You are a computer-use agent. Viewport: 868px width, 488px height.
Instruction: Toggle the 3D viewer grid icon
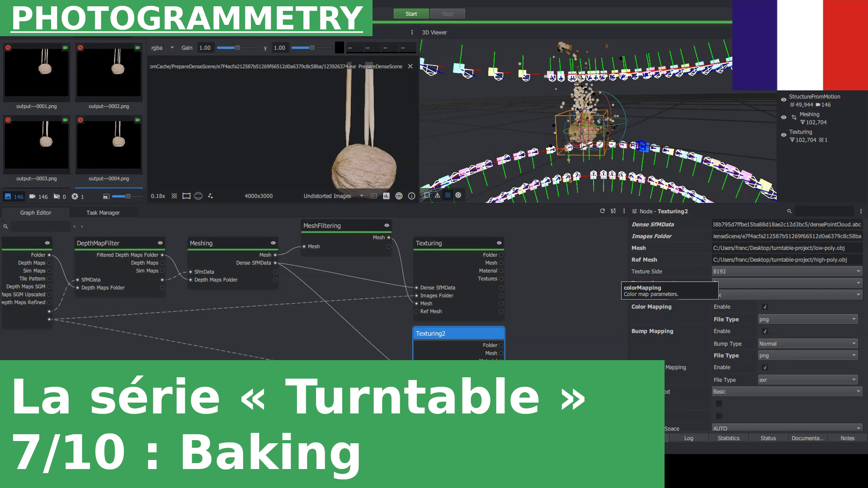tap(448, 195)
